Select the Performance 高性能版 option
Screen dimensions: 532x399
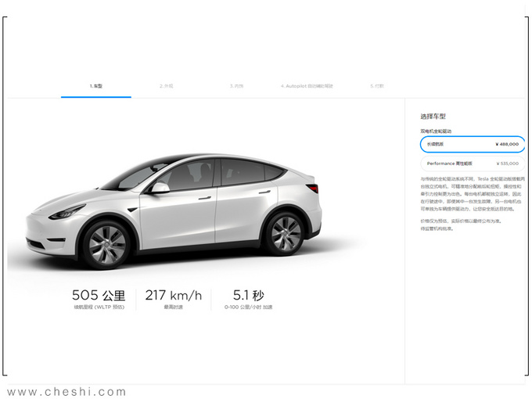point(472,164)
